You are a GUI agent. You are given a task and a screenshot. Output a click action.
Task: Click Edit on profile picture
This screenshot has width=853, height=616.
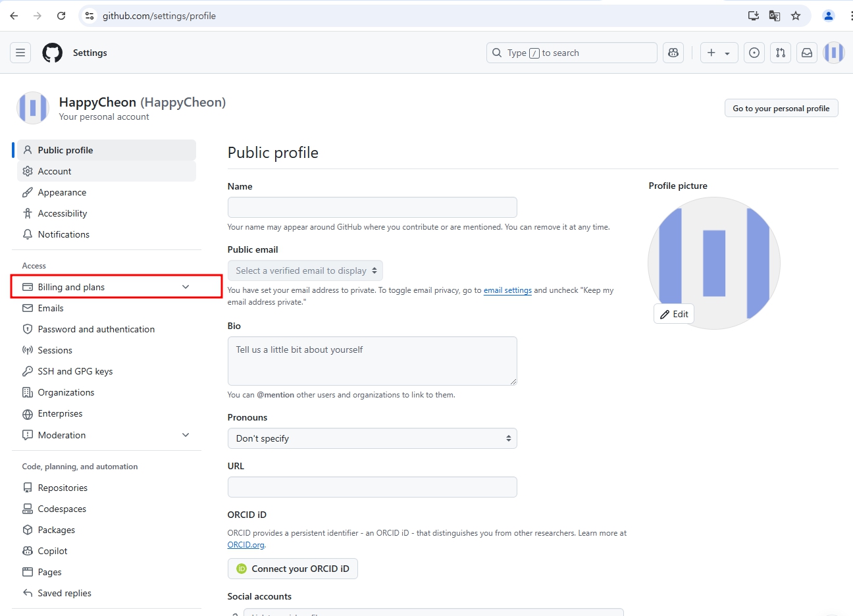[x=674, y=314]
